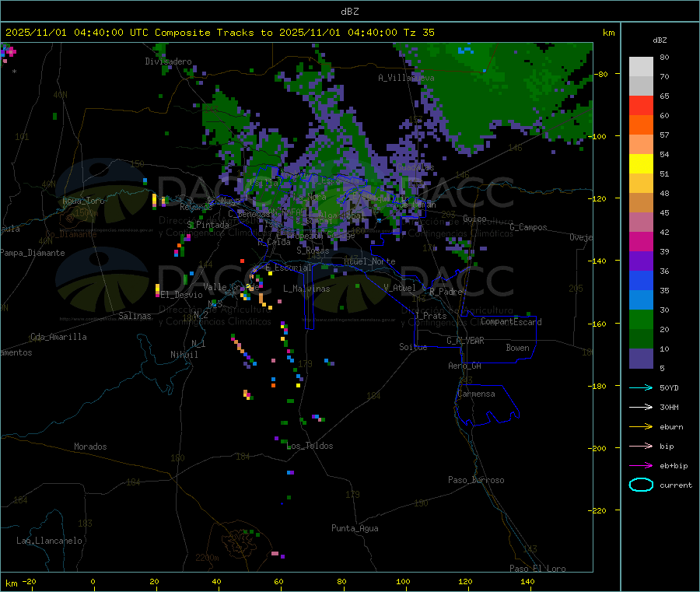Click the 'Co_Diamante' map label

pyautogui.click(x=71, y=234)
